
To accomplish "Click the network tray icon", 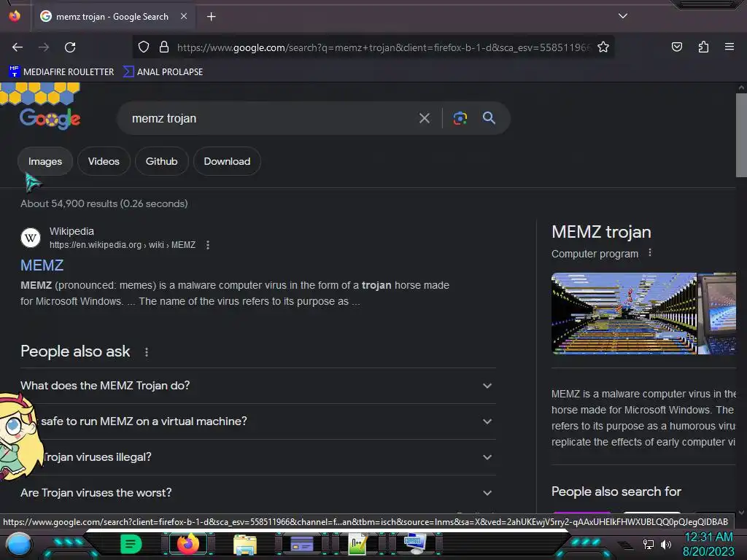I will tap(649, 544).
